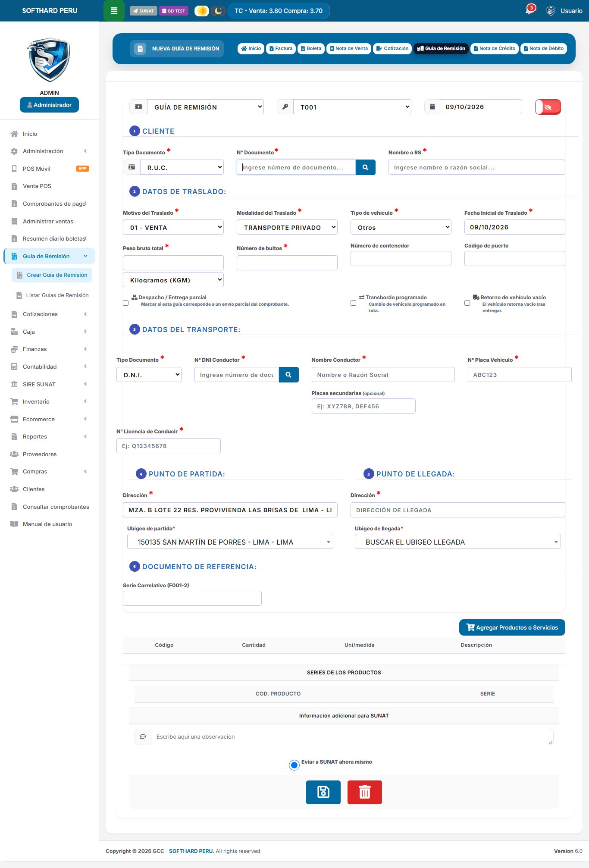
Task: Click the new guía document icon
Action: click(x=140, y=49)
